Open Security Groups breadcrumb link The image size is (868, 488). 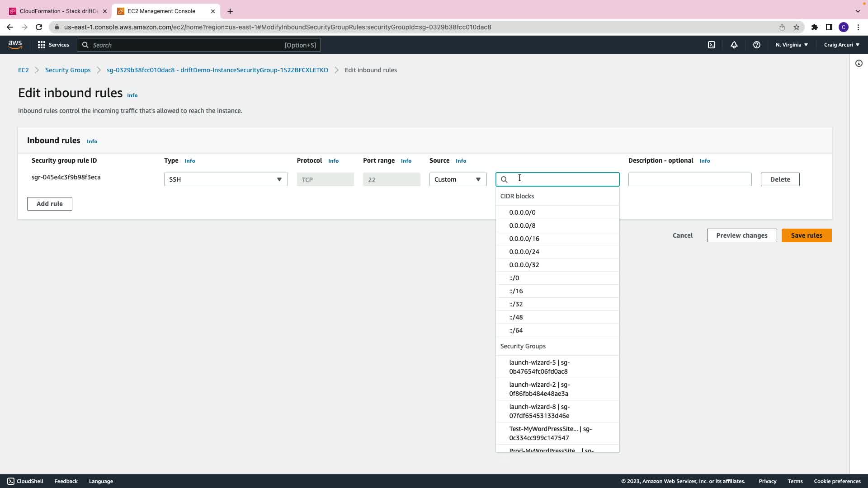click(68, 70)
